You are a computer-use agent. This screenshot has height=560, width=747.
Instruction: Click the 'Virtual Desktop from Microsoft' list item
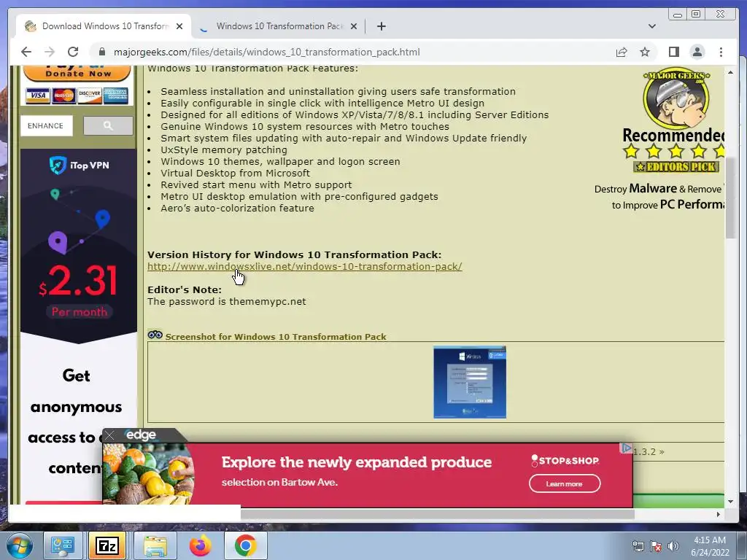pyautogui.click(x=236, y=173)
